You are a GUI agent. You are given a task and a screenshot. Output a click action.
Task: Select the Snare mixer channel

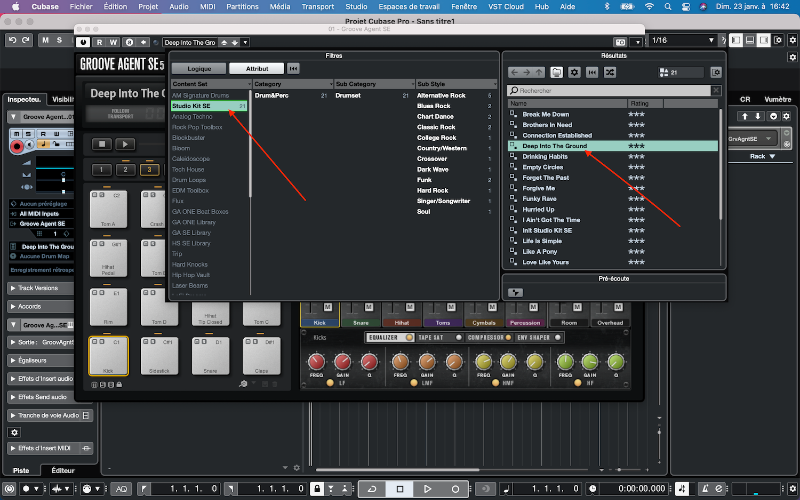click(x=361, y=323)
